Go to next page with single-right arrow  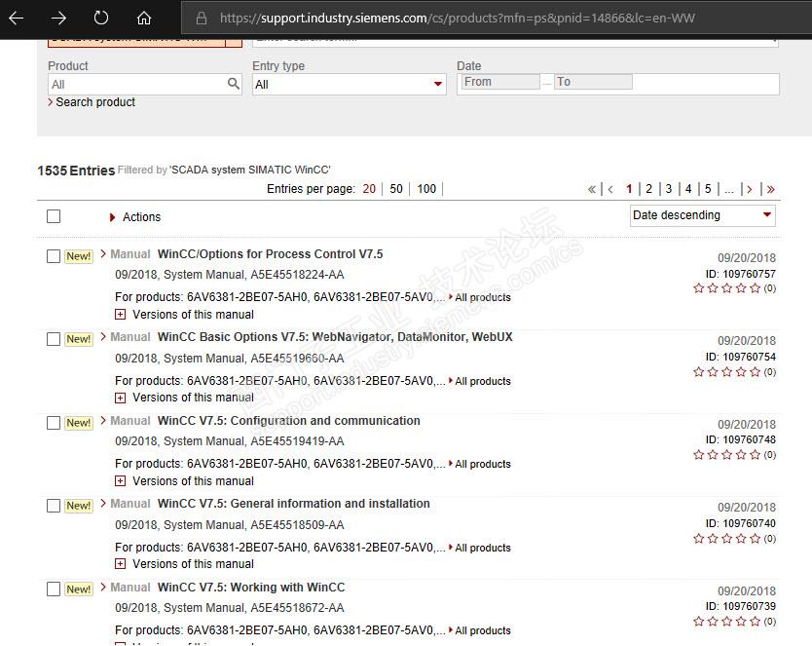[749, 189]
